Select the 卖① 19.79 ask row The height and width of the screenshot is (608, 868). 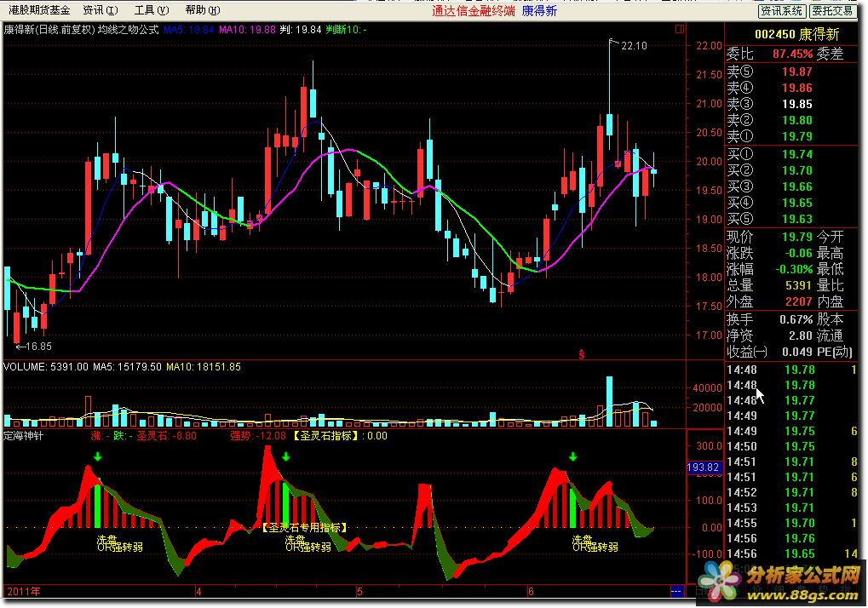point(791,136)
